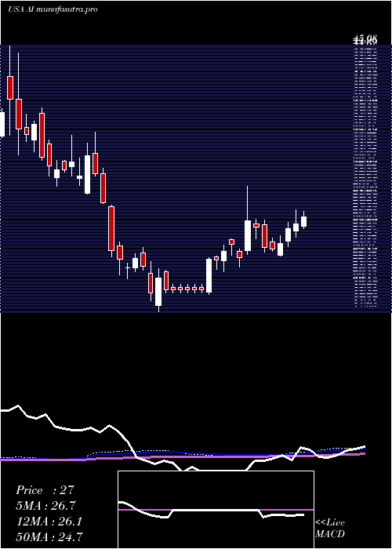Click inside the Live MACD inset chart
This screenshot has height=549, width=392.
(x=216, y=510)
